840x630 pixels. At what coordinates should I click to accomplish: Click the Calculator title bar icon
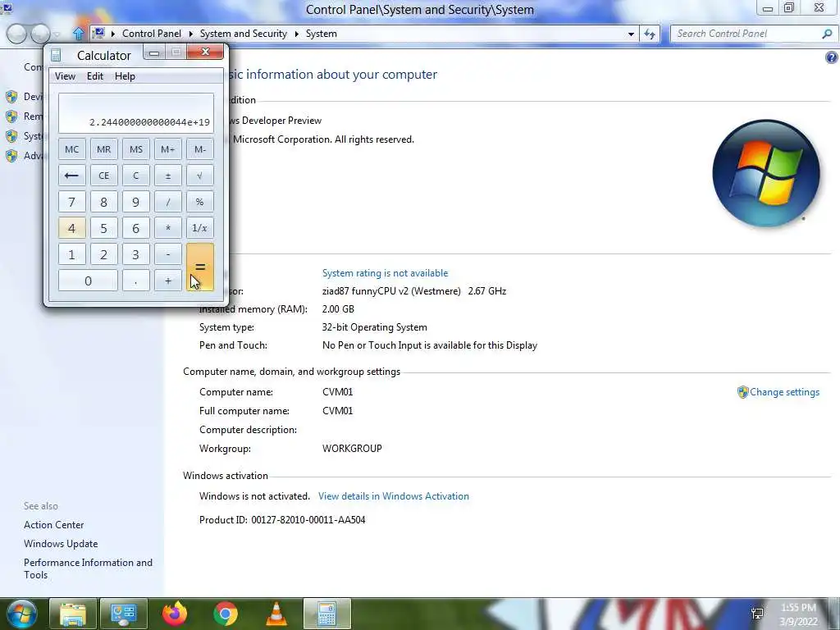click(56, 55)
